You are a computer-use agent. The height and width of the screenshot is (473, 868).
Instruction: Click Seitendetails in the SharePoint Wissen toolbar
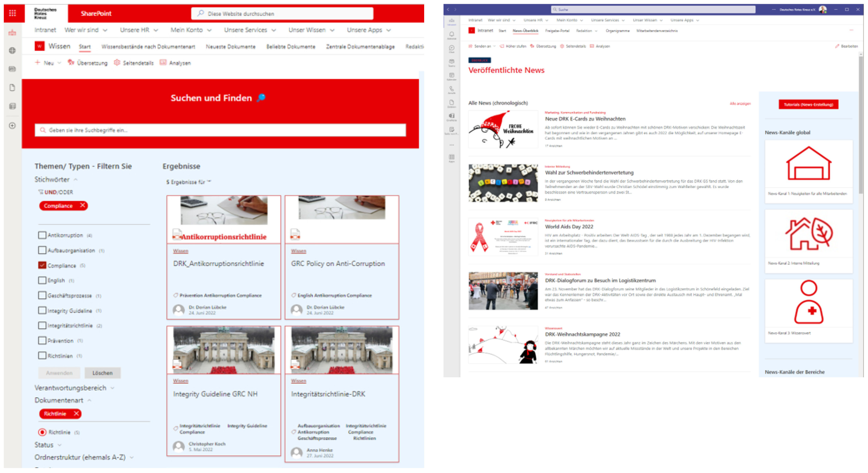click(x=134, y=63)
